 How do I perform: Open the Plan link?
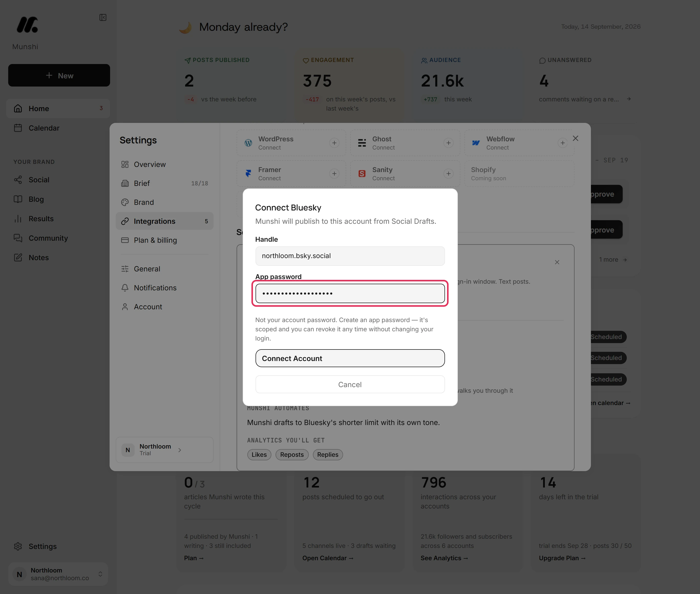click(x=194, y=558)
